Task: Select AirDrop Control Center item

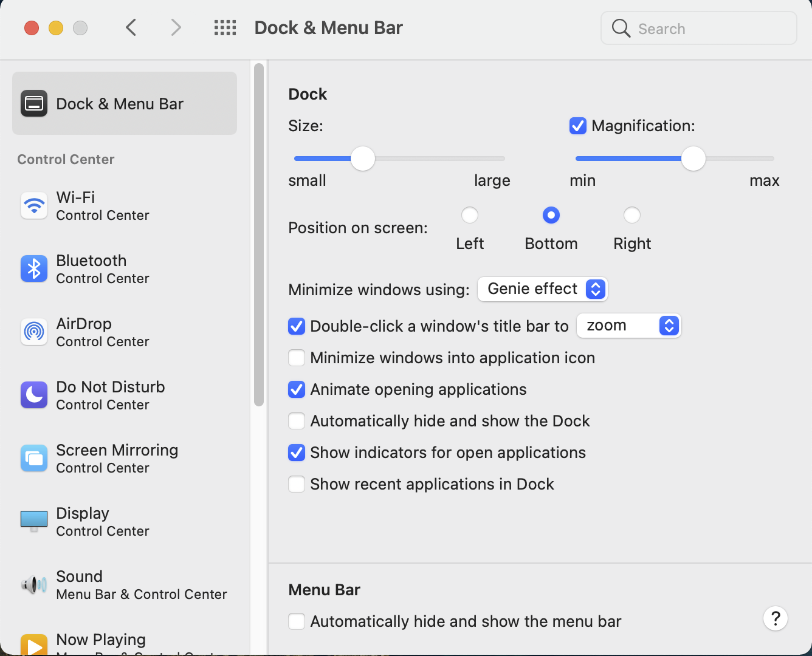Action: (125, 332)
